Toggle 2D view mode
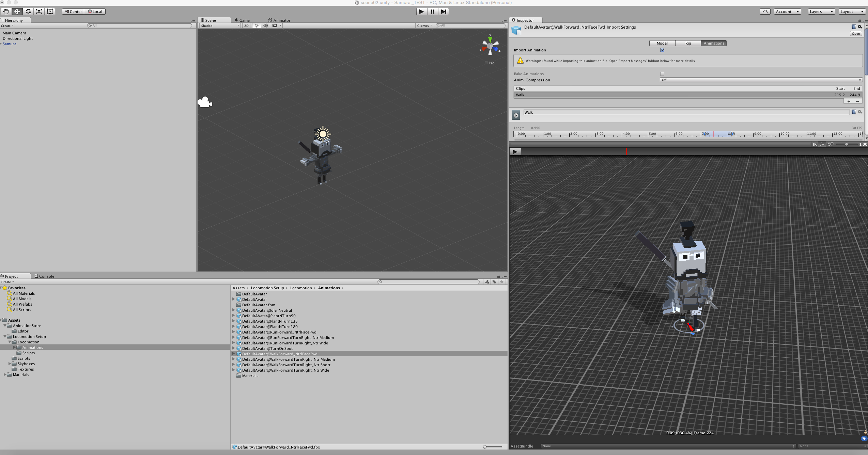 [x=246, y=26]
